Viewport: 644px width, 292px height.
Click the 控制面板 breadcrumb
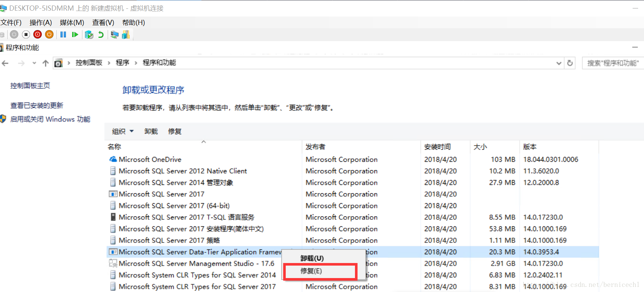click(89, 63)
